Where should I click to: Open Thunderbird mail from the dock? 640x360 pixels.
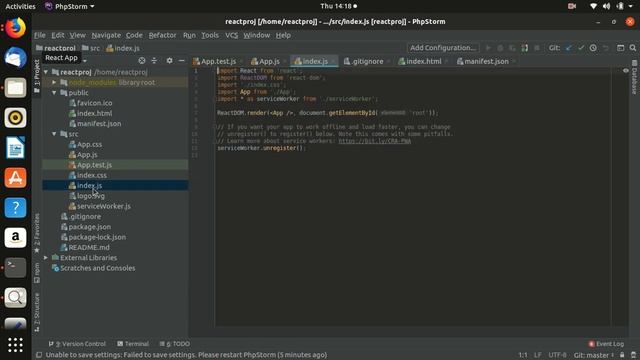coord(16,58)
